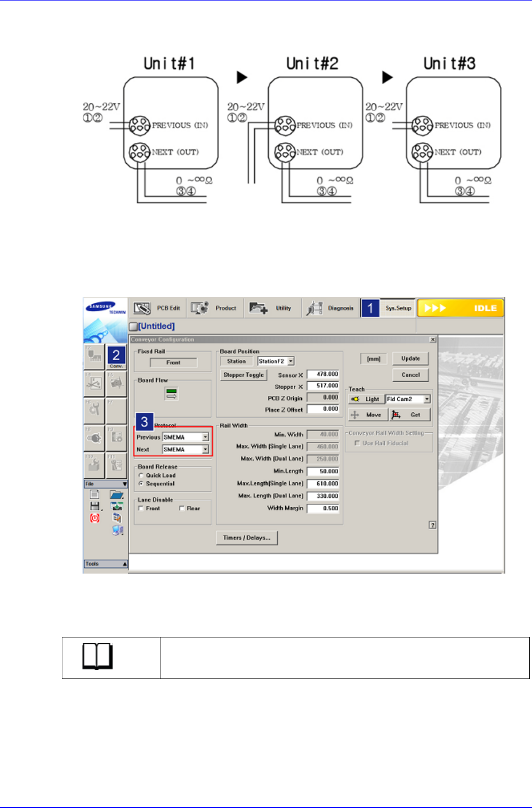Click the Samsung Techwin logo
The image size is (532, 808).
click(106, 308)
